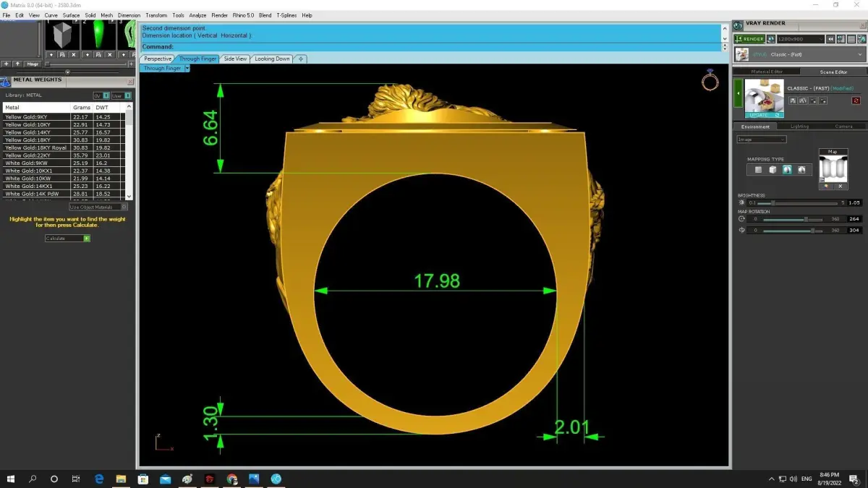Open the Through Finger viewport title dropdown

click(x=187, y=68)
